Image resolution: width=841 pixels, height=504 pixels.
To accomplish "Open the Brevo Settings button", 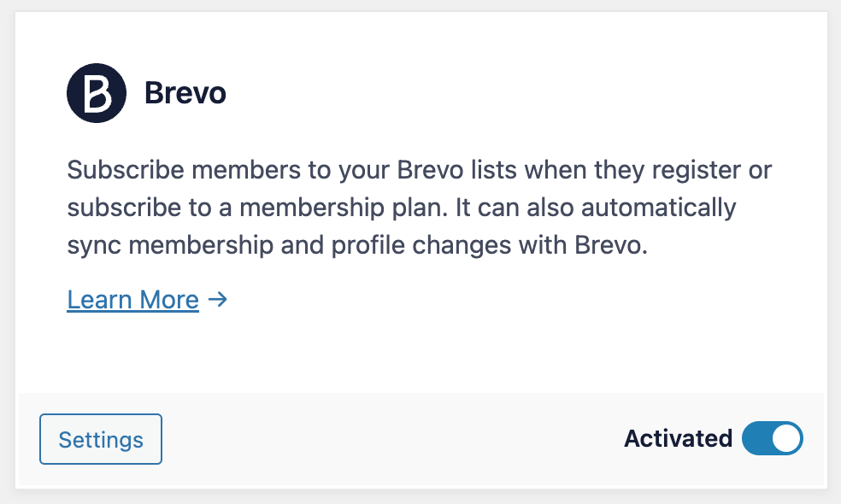I will pyautogui.click(x=101, y=439).
